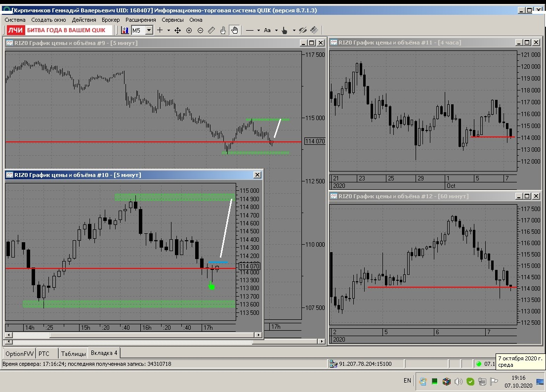
Task: Click the chart #9 window title icon
Action: (9, 43)
